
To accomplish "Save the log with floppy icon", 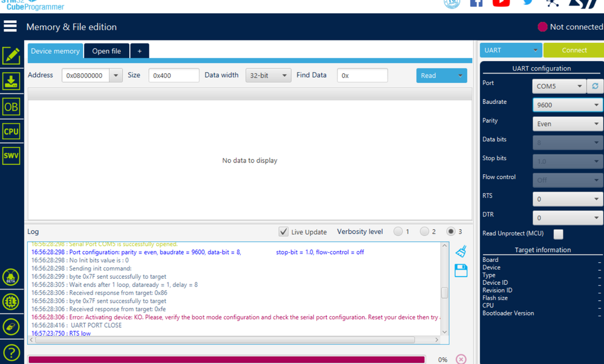I will tap(461, 271).
